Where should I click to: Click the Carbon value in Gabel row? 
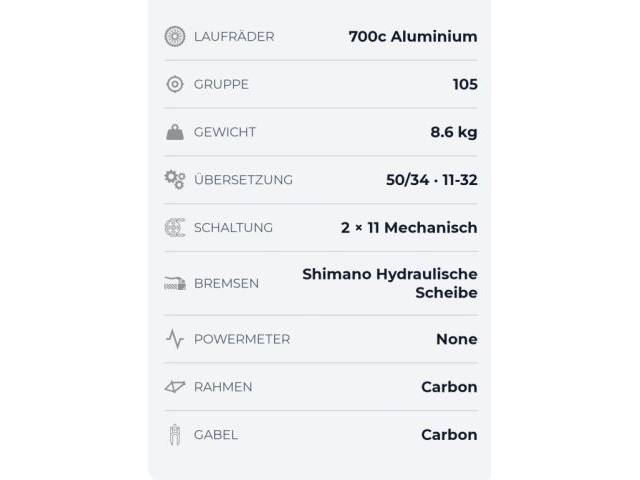tap(449, 435)
